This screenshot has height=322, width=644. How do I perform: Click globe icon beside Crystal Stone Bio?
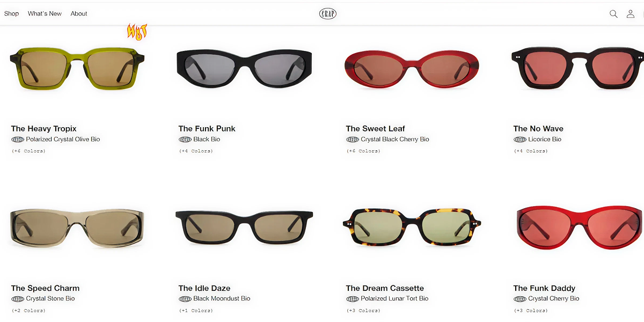coord(18,299)
